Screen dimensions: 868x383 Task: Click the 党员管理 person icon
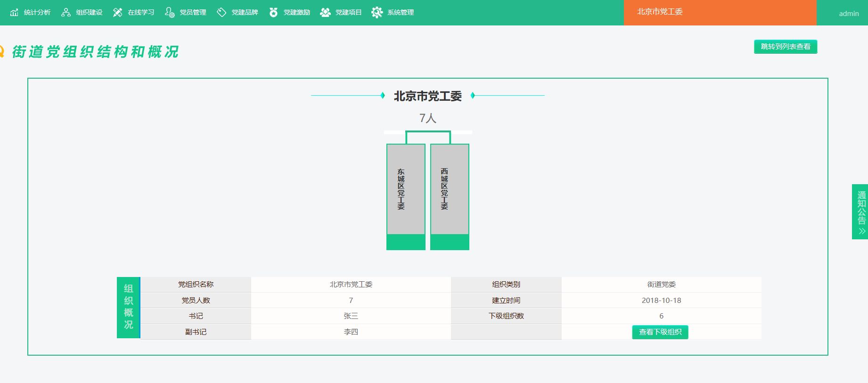(170, 12)
